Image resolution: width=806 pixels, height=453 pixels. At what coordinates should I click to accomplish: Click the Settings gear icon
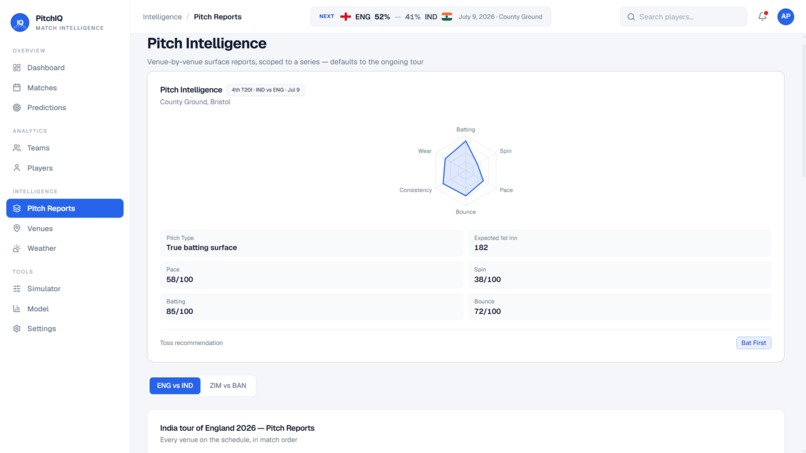click(16, 329)
